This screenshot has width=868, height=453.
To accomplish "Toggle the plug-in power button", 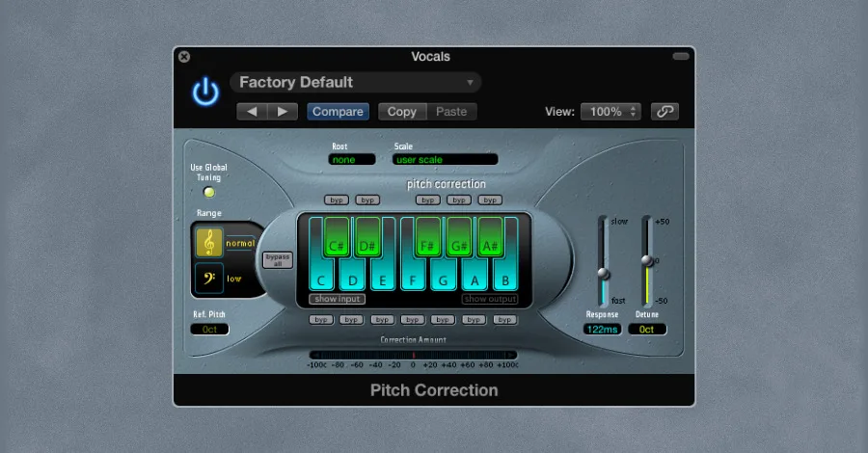I will [205, 92].
